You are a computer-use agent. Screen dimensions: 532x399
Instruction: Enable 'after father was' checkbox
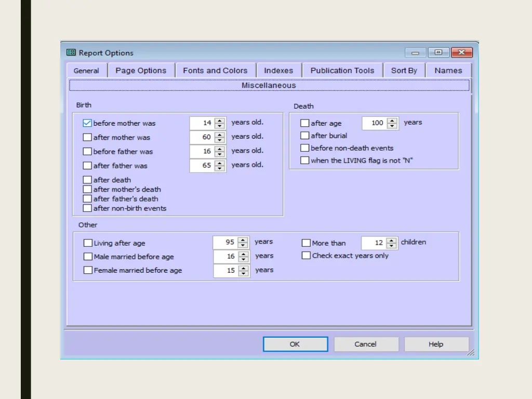pyautogui.click(x=87, y=166)
